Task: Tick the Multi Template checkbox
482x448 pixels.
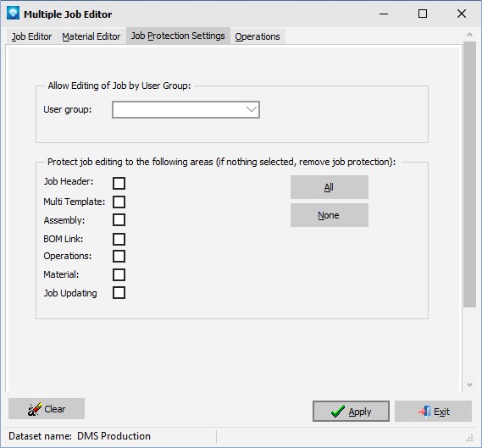Action: [119, 202]
